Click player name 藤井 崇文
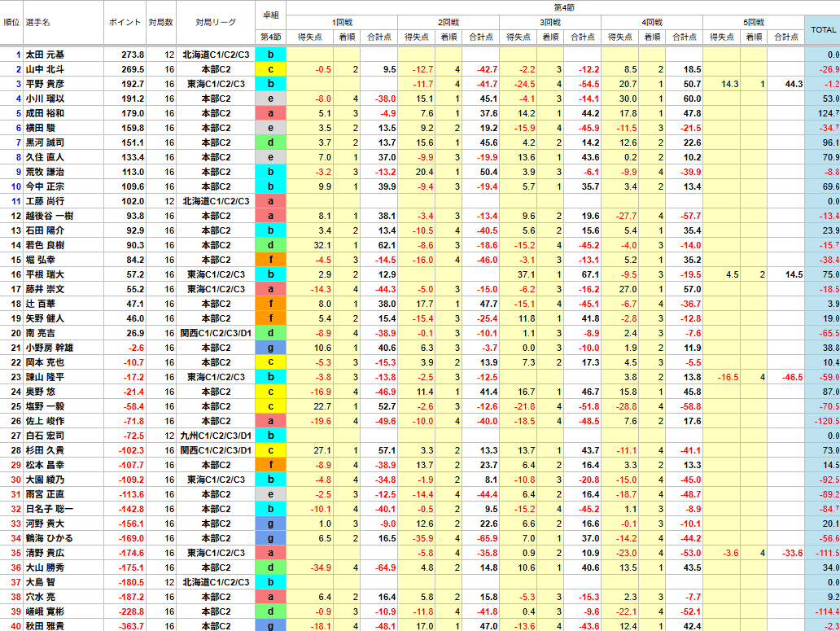840x631 pixels. coord(45,289)
